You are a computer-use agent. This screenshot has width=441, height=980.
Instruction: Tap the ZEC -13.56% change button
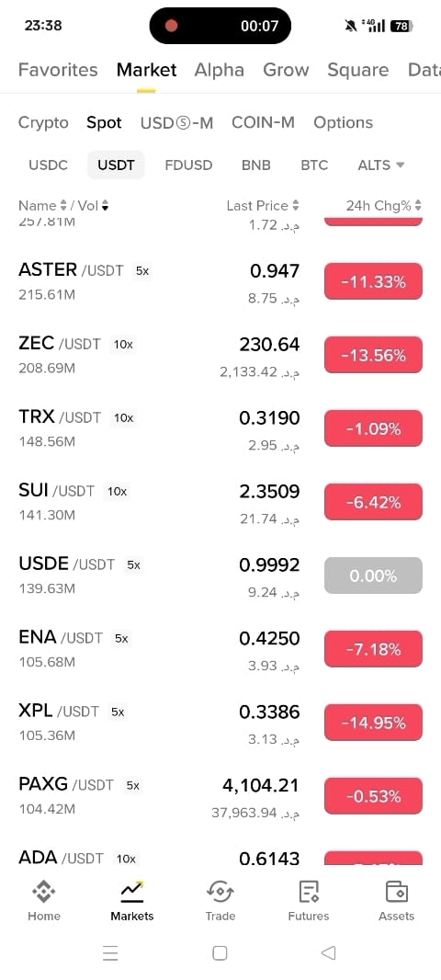374,355
